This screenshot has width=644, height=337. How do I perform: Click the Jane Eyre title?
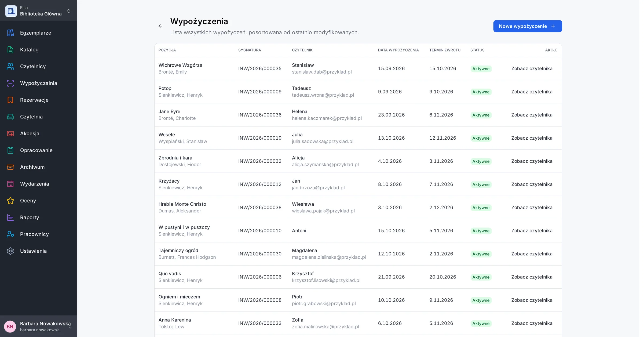(169, 111)
